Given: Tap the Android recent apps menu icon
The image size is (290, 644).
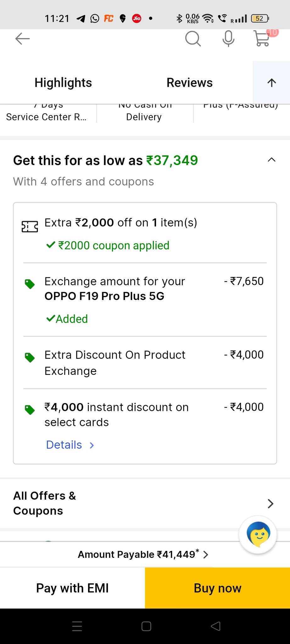Looking at the screenshot, I should tap(77, 626).
